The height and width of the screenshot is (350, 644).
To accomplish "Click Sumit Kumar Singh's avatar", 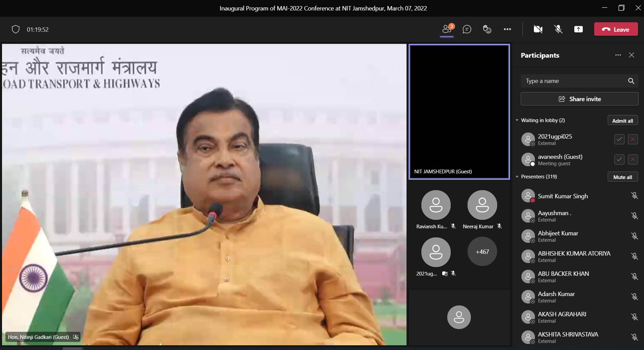I will pyautogui.click(x=528, y=196).
